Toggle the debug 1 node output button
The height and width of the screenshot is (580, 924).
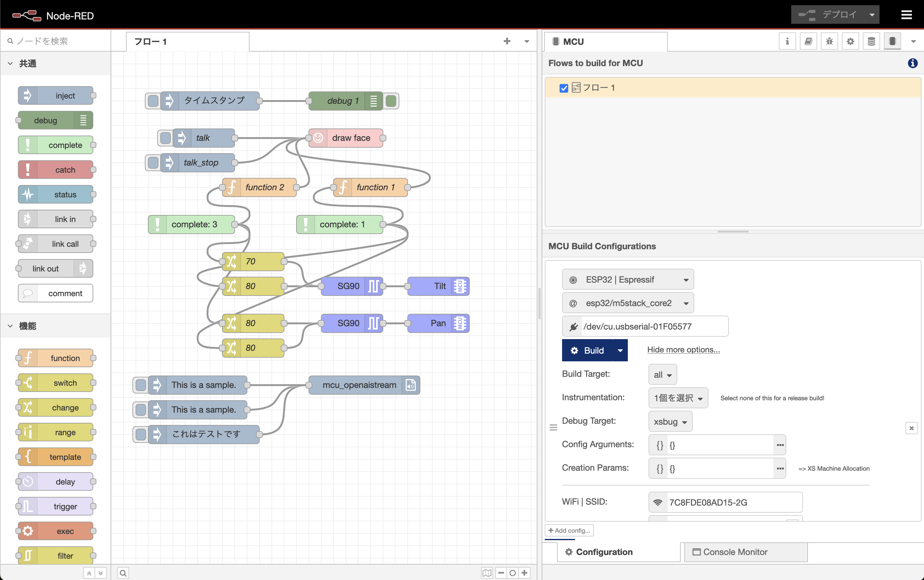tap(391, 101)
